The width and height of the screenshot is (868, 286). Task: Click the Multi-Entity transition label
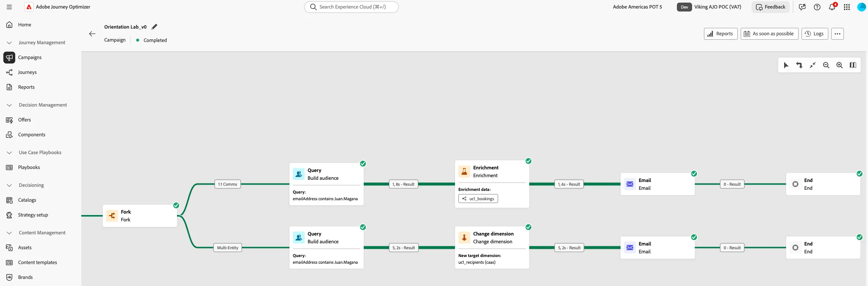[x=227, y=248]
